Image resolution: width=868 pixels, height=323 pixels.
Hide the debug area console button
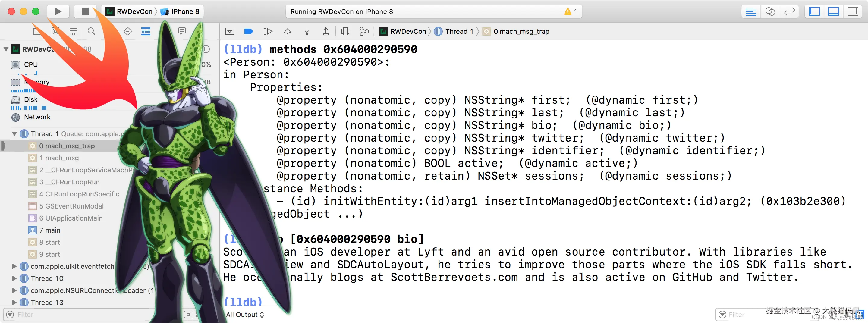(x=229, y=31)
